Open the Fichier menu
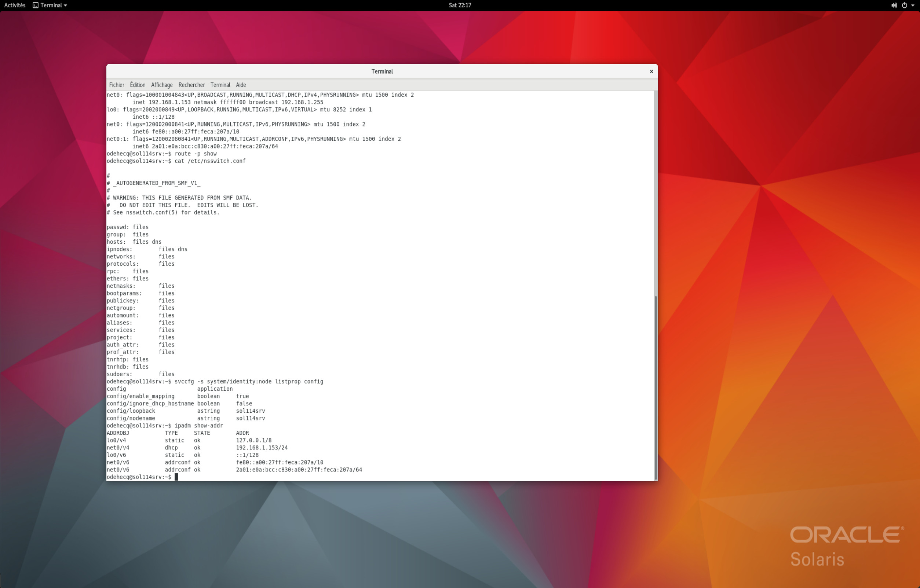 [117, 85]
